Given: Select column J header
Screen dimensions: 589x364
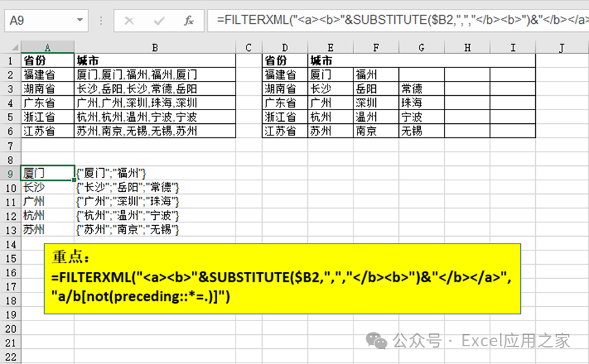Looking at the screenshot, I should point(562,48).
